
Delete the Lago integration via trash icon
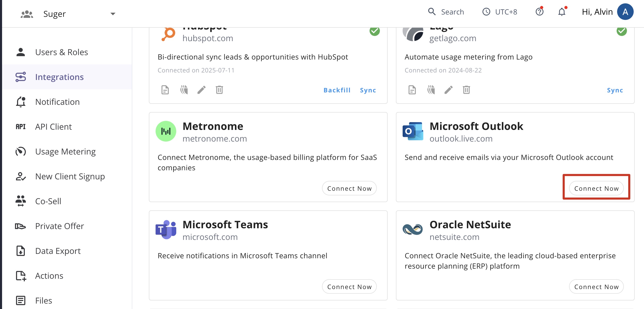pyautogui.click(x=466, y=90)
